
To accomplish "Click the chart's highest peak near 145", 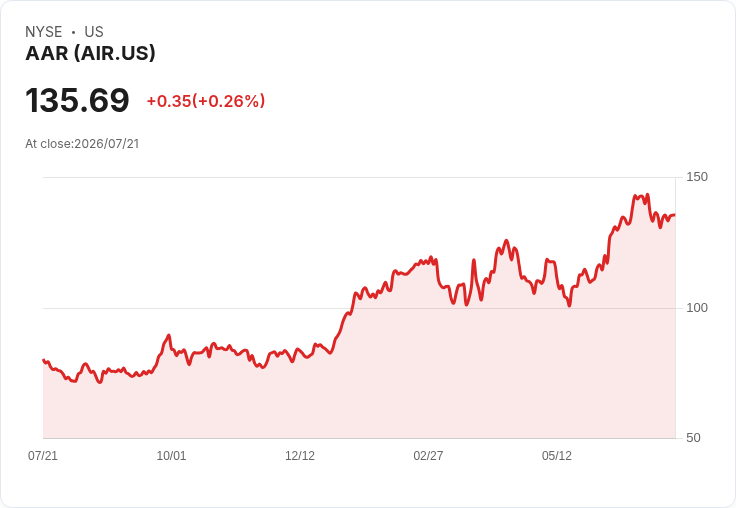I will tap(647, 194).
